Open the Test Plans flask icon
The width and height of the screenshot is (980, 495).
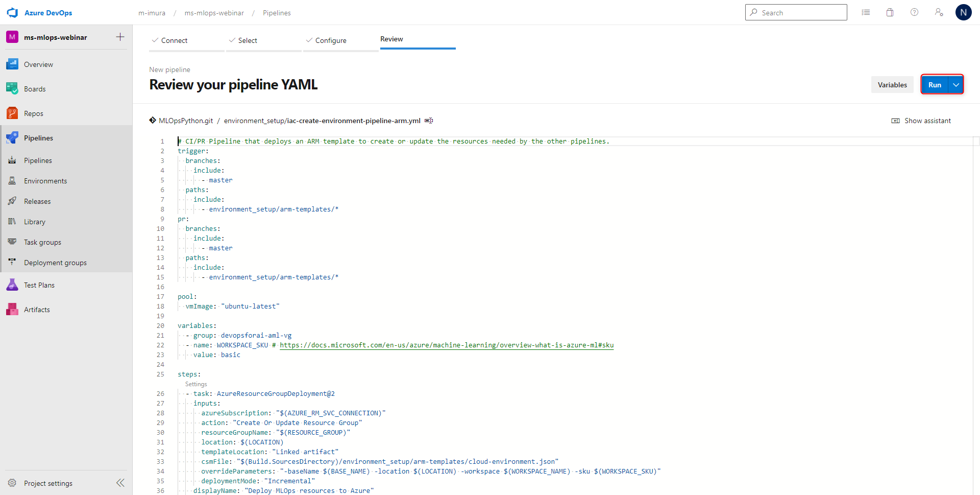tap(12, 285)
